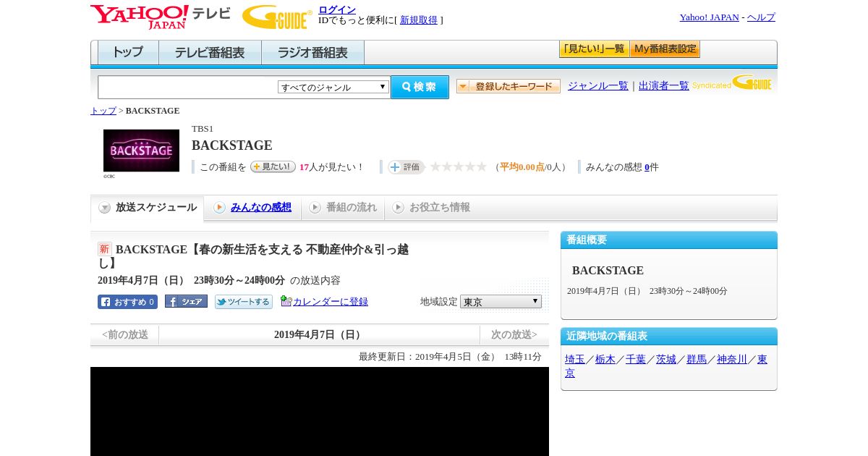The height and width of the screenshot is (456, 868).
Task: Click the Syndicated G-GUIDE logo
Action: coord(732,83)
